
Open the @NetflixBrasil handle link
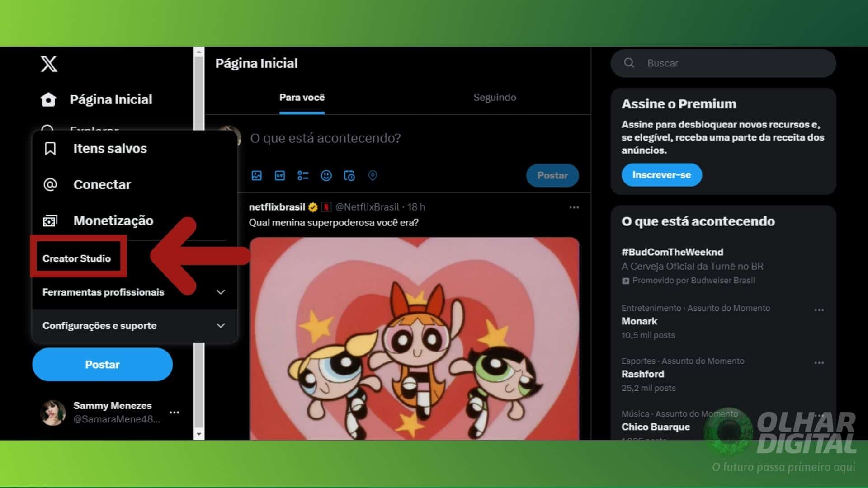tap(367, 207)
